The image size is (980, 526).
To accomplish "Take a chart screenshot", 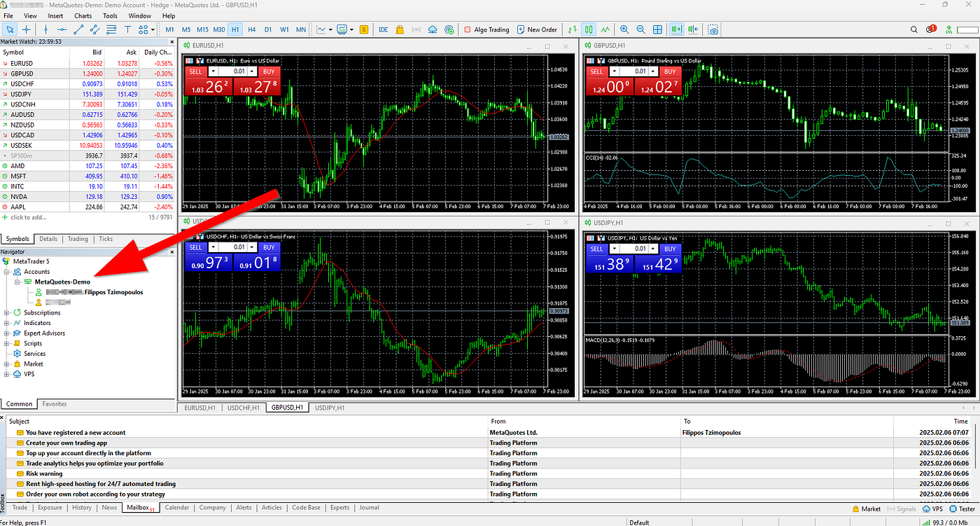I will (x=713, y=29).
